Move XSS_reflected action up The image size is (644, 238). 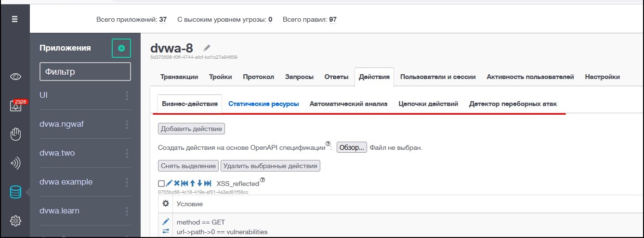point(192,183)
